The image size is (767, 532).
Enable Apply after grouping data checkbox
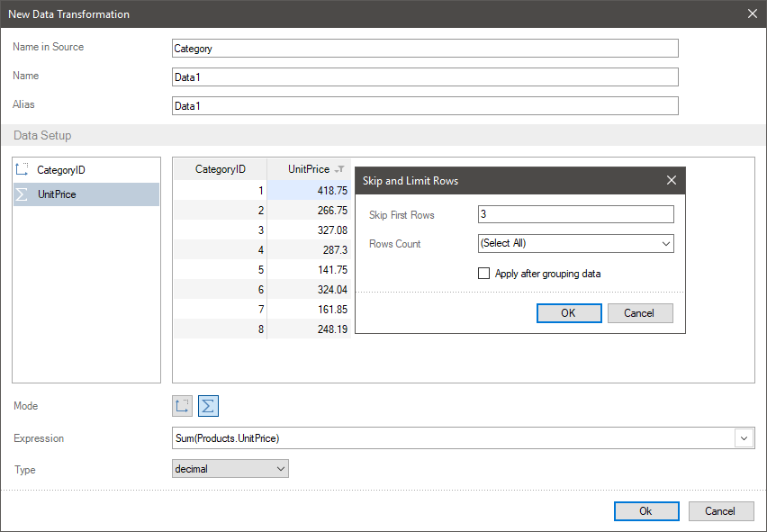coord(484,274)
